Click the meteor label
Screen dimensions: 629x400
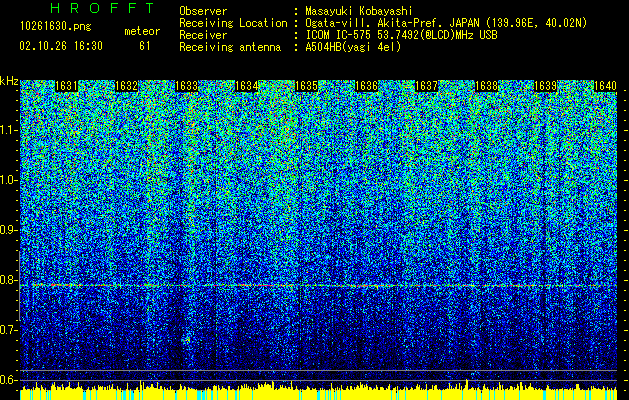click(142, 31)
